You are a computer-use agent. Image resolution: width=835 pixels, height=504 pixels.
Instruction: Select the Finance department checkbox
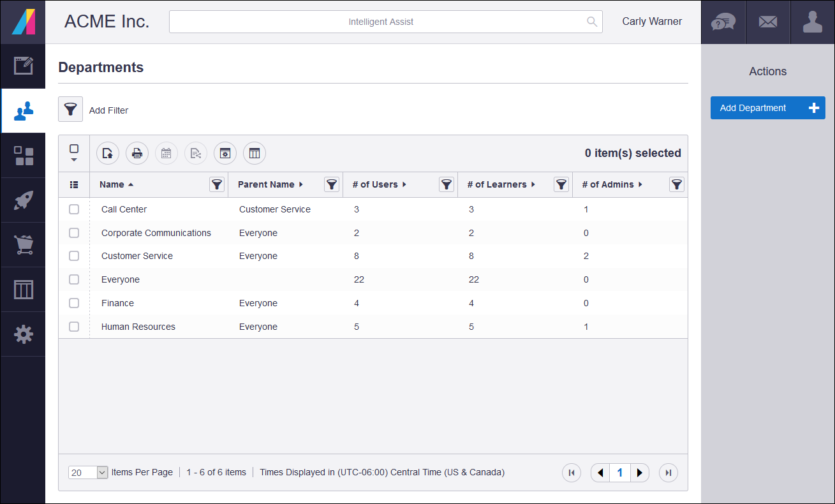pyautogui.click(x=74, y=303)
